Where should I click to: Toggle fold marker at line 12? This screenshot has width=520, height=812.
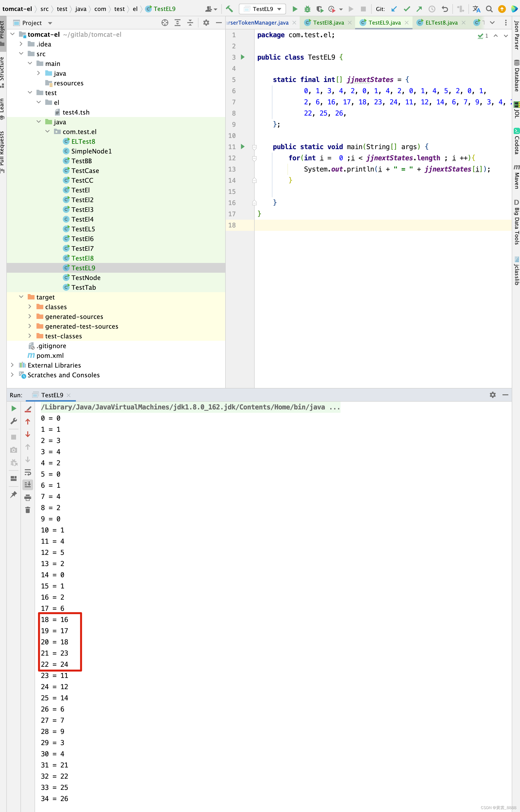click(254, 158)
